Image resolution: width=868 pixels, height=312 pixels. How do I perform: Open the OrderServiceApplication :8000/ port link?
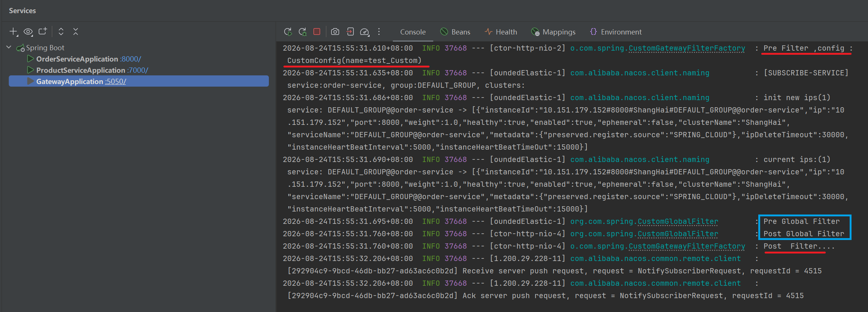pyautogui.click(x=131, y=59)
